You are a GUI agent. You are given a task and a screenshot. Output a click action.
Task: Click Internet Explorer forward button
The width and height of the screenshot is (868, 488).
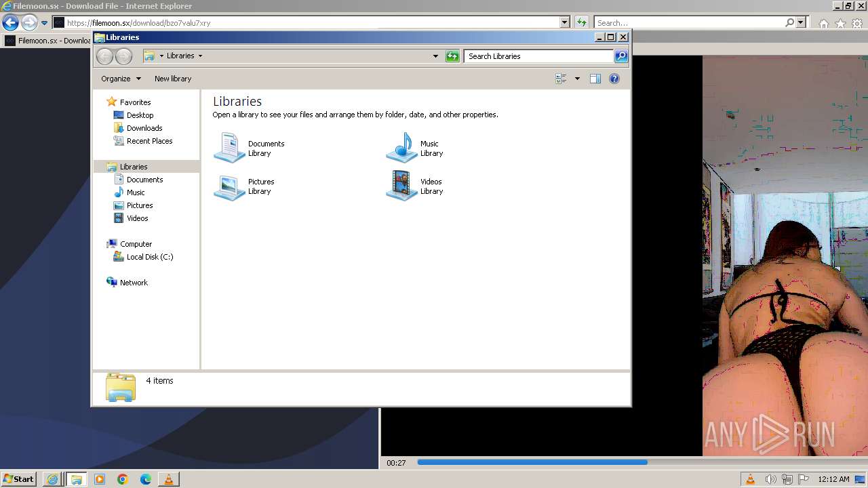(28, 23)
